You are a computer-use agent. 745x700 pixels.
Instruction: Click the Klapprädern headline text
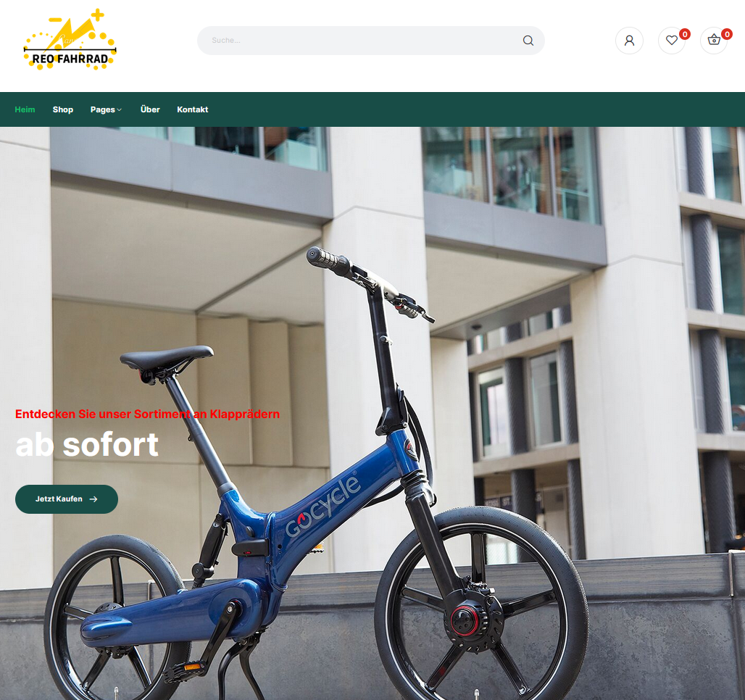point(147,414)
